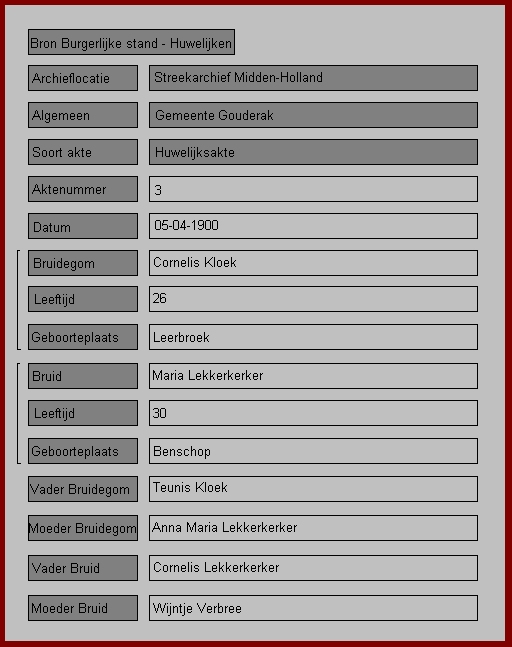Viewport: 512px width, 647px height.
Task: Select the Cornelis Lekkerkerker field
Action: (x=313, y=568)
